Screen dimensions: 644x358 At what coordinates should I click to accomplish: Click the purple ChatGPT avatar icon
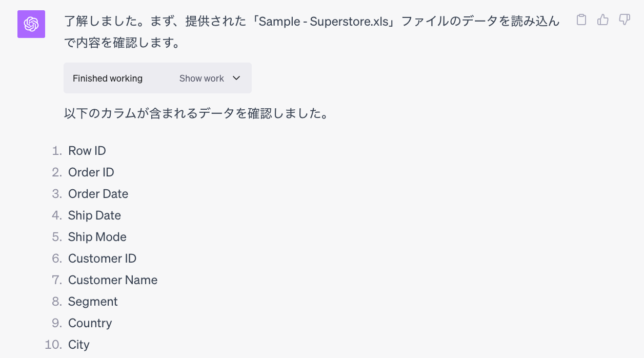(31, 24)
